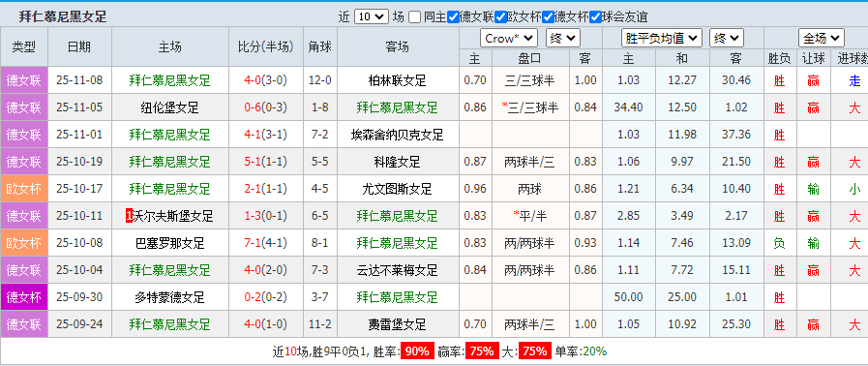Click the 4-1(3-1) score on 25-11-01
The height and width of the screenshot is (366, 868).
tap(266, 136)
